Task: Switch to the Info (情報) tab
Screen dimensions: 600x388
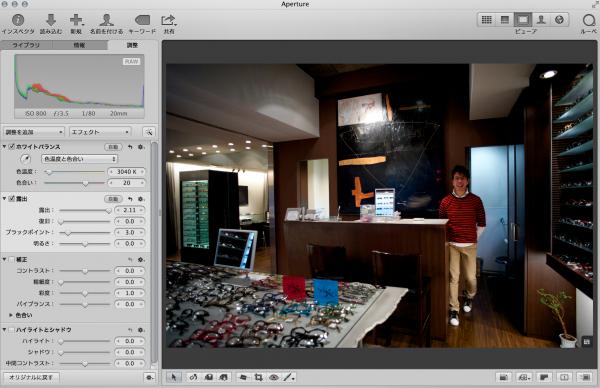Action: point(79,45)
